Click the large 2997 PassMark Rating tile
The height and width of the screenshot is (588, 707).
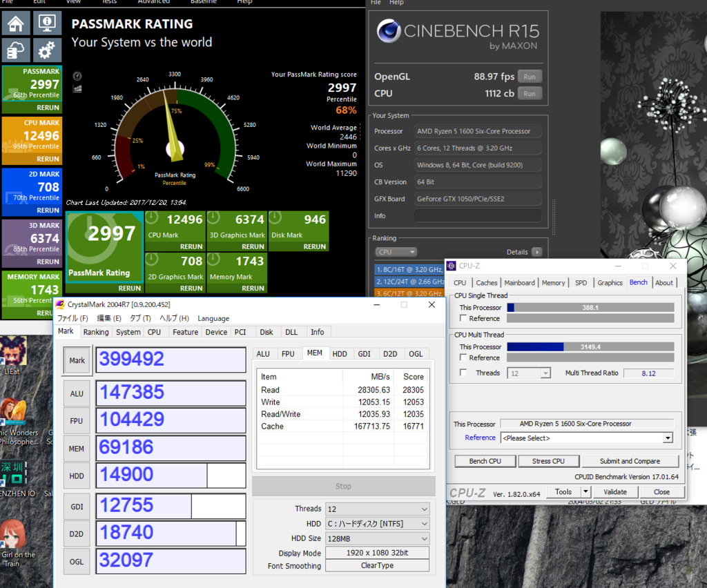[x=105, y=247]
